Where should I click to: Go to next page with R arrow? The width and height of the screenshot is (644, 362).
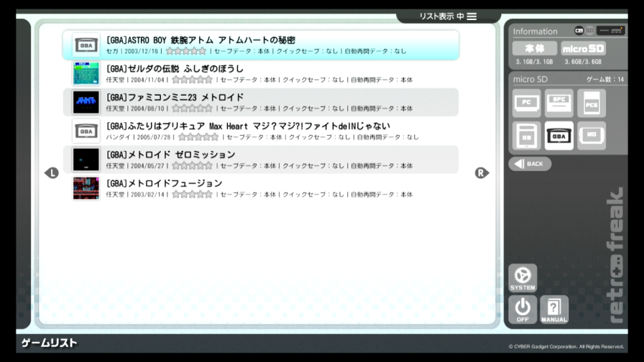point(482,173)
